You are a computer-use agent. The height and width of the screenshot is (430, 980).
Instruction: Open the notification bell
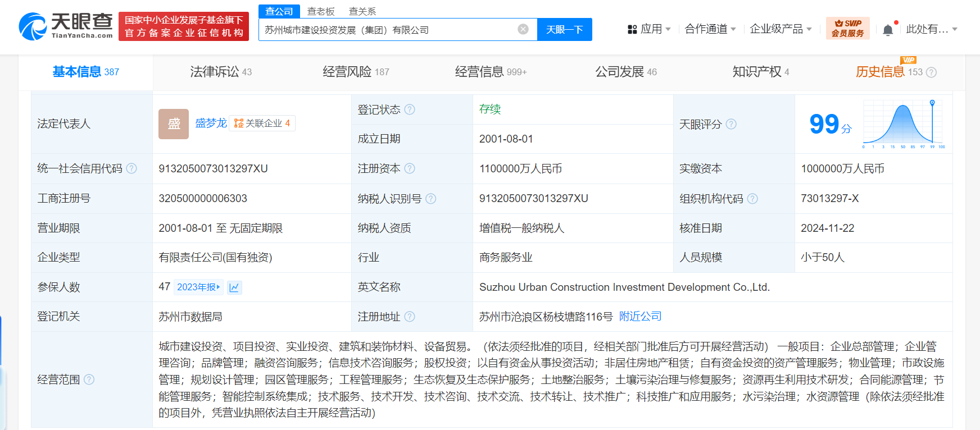pyautogui.click(x=888, y=30)
